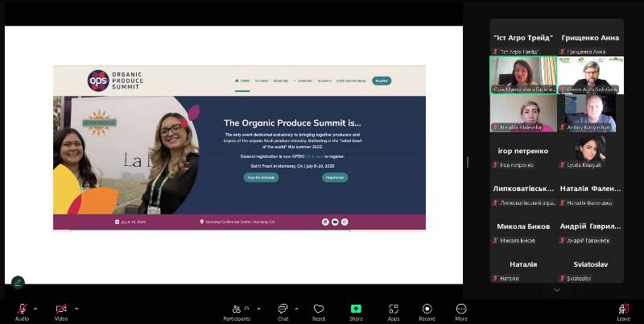Unmute microphone with the Audio icon
The image size is (644, 324).
coord(23,309)
